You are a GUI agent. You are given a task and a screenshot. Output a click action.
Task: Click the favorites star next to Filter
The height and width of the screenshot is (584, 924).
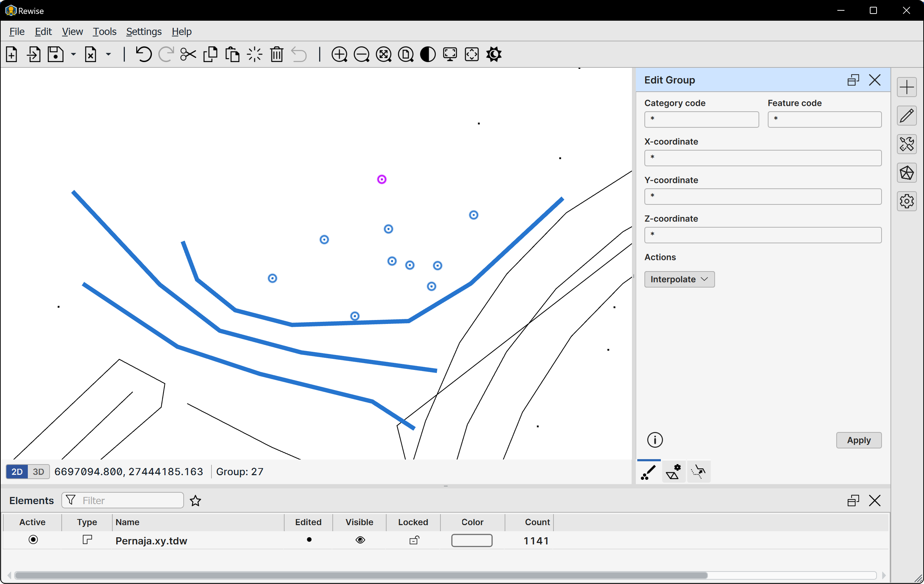(x=195, y=501)
